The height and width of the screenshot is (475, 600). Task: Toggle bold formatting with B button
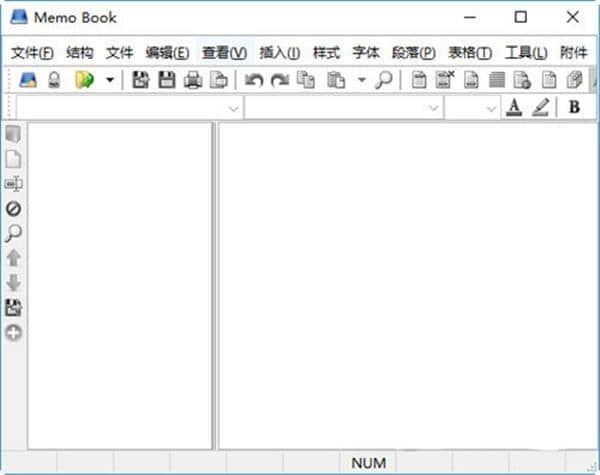tap(574, 107)
